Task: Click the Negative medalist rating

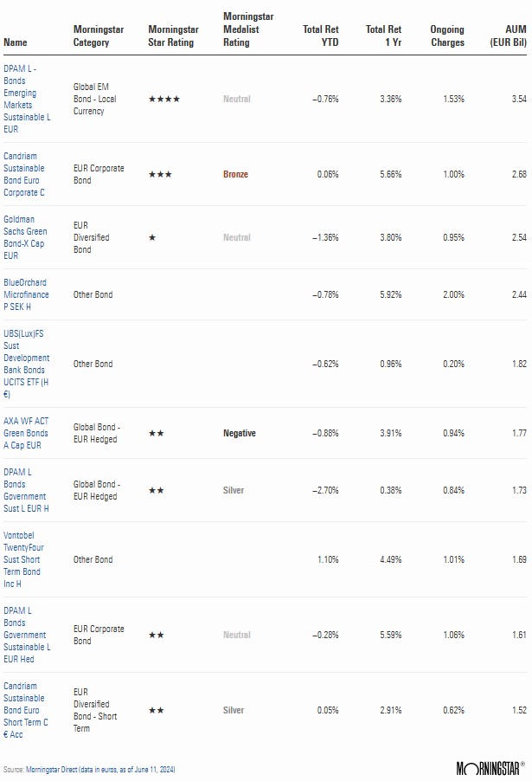Action: (x=239, y=433)
